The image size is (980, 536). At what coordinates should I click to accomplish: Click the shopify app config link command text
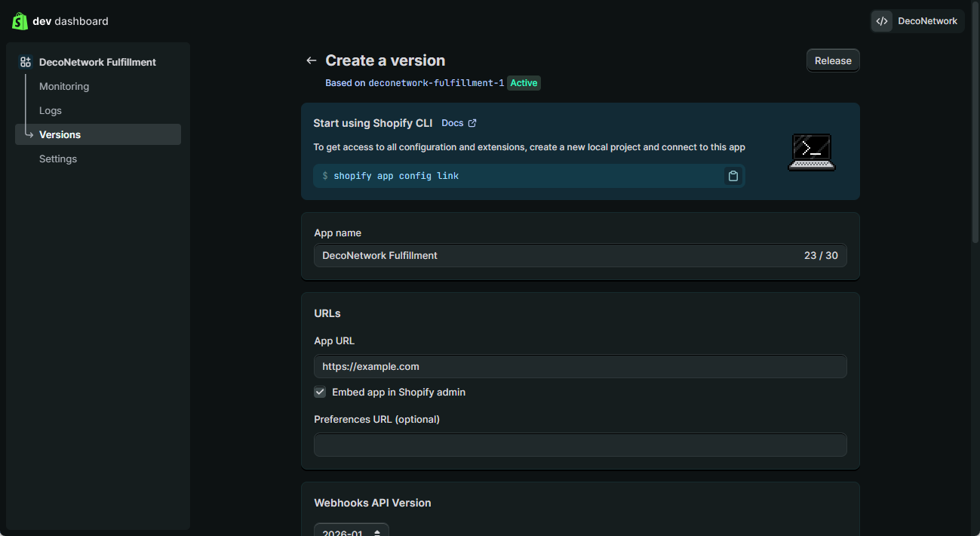pos(396,176)
